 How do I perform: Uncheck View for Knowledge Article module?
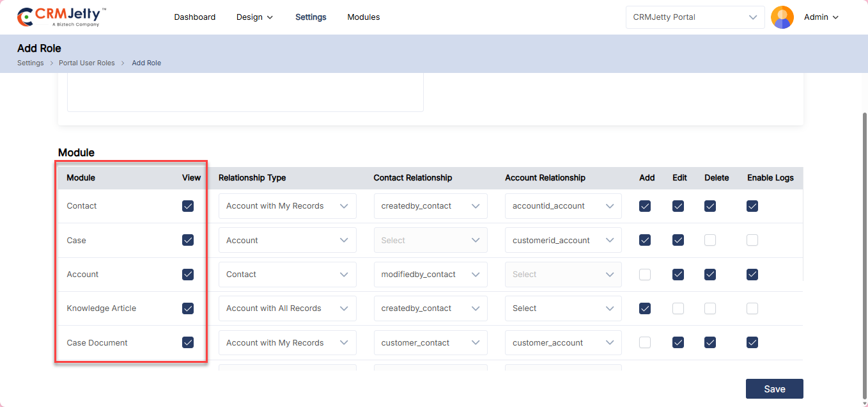click(188, 308)
